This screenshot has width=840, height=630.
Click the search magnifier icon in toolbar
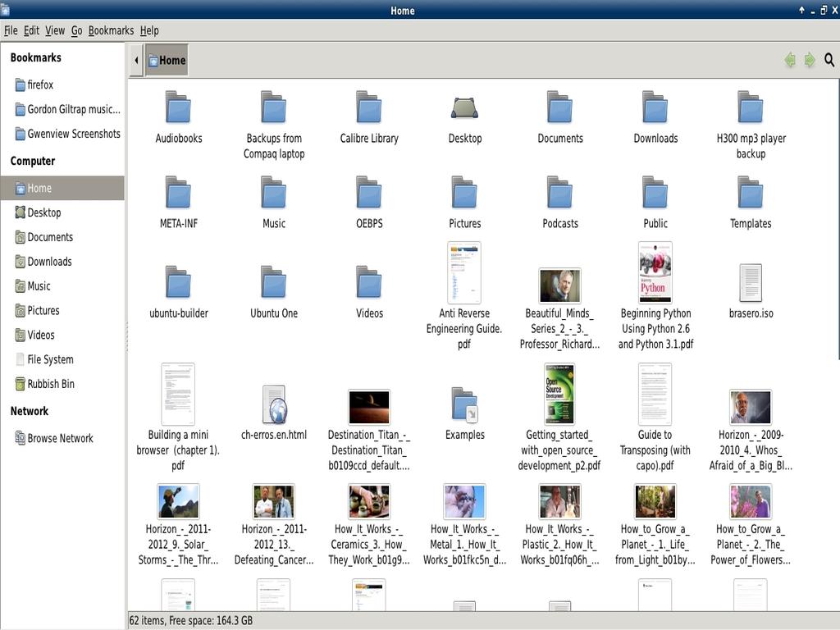pyautogui.click(x=829, y=60)
